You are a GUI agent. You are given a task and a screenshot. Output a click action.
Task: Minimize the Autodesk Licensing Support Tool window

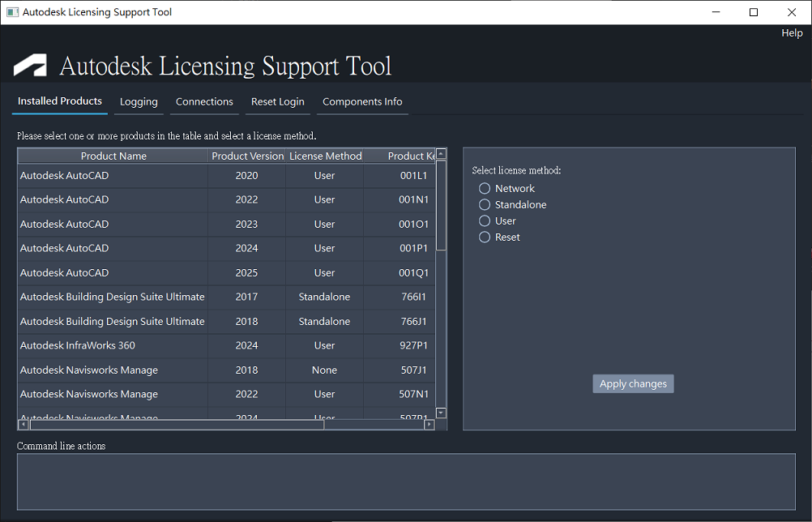coord(716,12)
